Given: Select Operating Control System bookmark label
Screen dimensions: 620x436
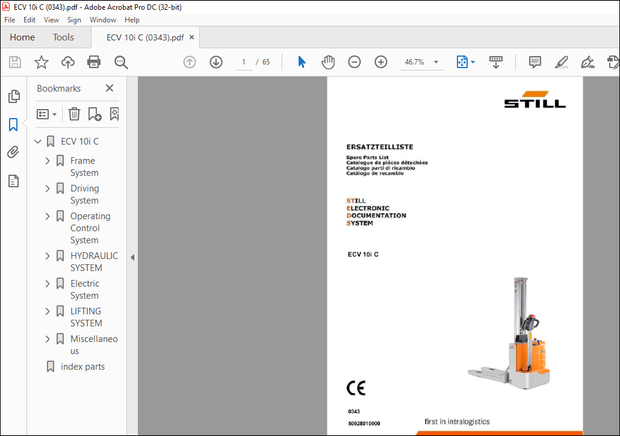Looking at the screenshot, I should 90,228.
